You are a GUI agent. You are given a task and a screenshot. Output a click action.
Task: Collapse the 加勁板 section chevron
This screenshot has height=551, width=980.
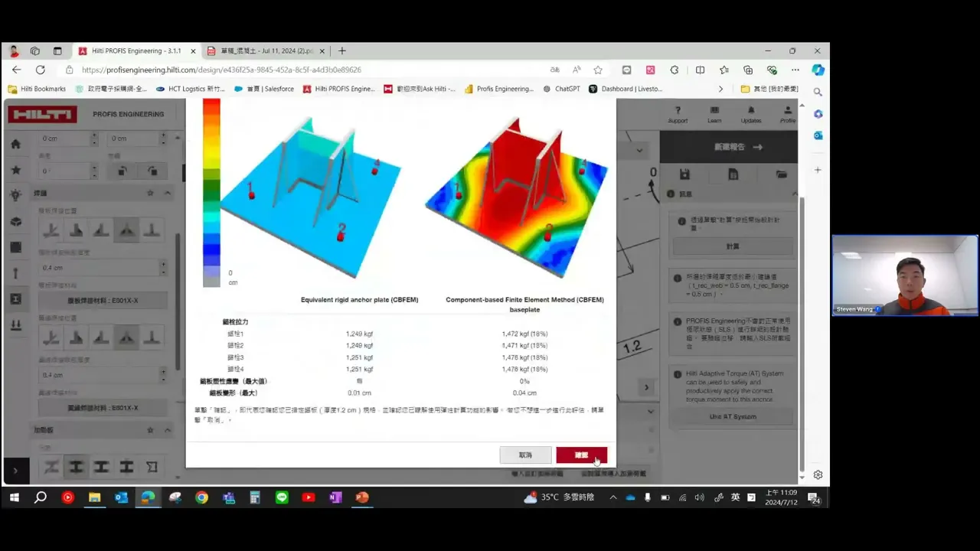(167, 430)
